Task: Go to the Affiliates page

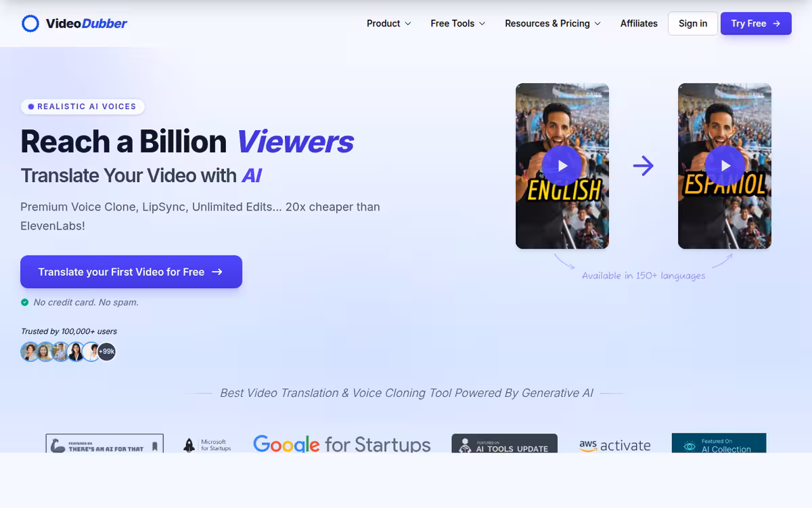Action: (x=639, y=23)
